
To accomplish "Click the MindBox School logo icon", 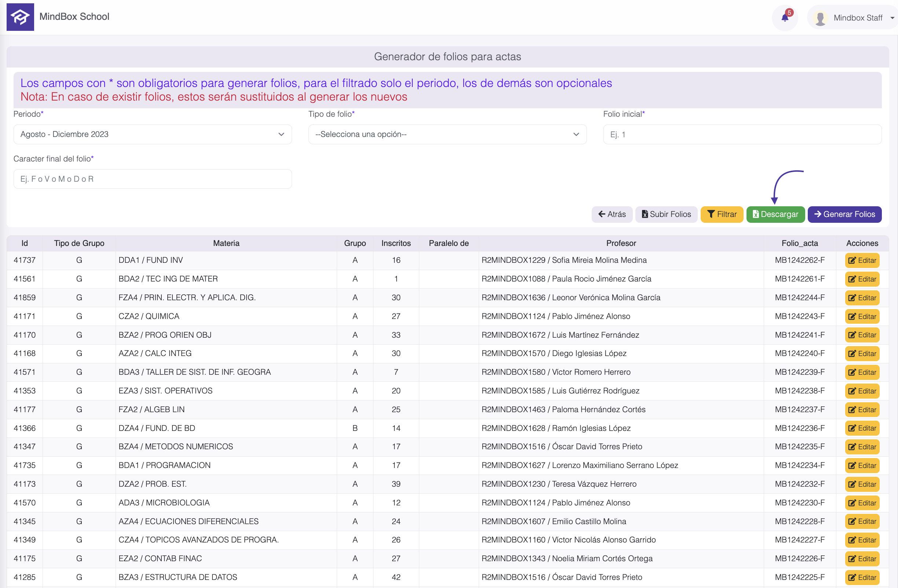I will click(x=20, y=17).
